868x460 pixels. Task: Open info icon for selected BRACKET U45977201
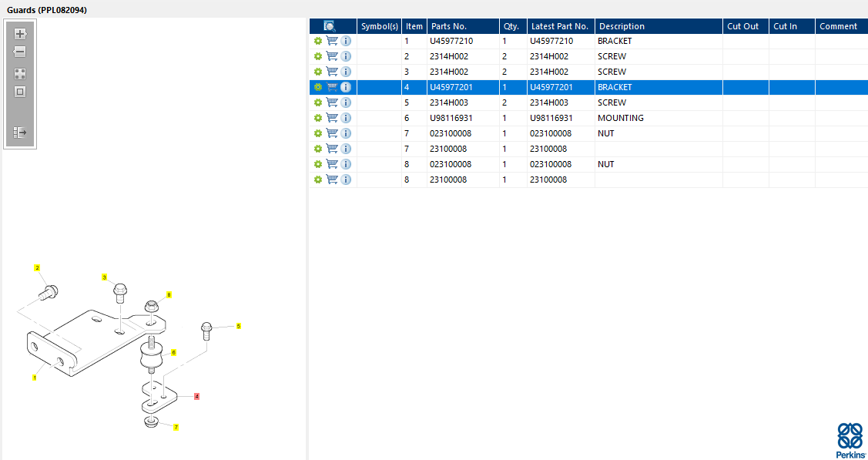[345, 87]
